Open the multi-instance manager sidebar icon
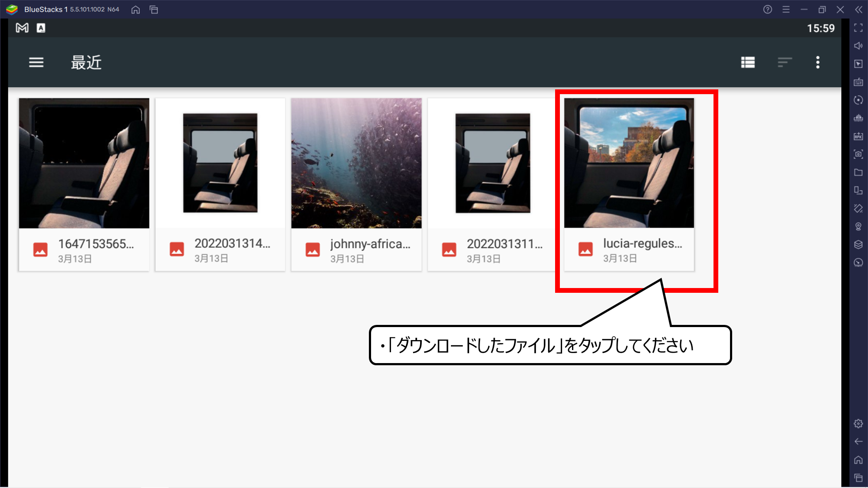Image resolution: width=868 pixels, height=488 pixels. pos(858,190)
